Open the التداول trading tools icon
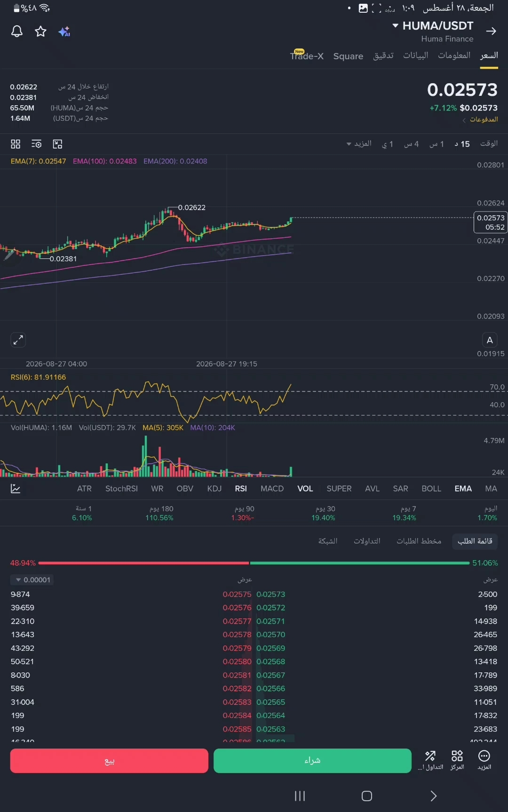This screenshot has width=508, height=812. pos(430,760)
